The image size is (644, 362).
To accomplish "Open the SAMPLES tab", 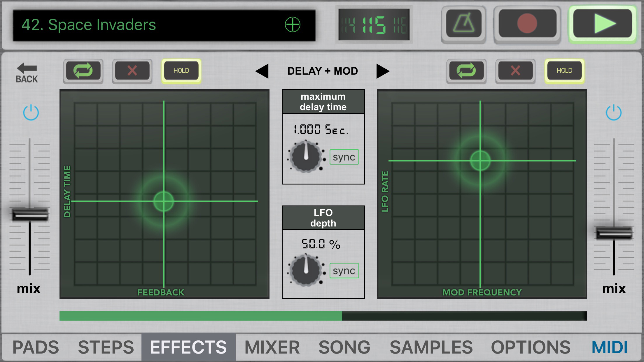I will (x=431, y=347).
